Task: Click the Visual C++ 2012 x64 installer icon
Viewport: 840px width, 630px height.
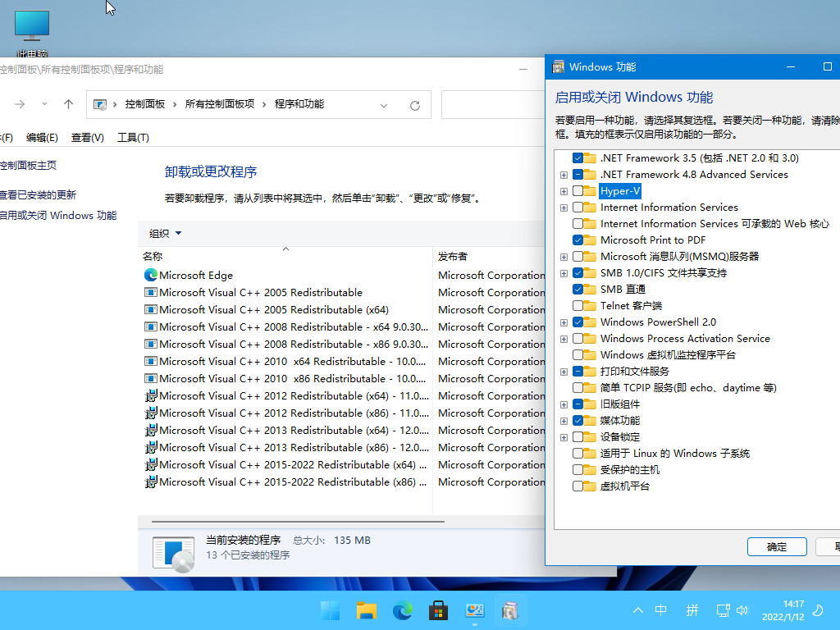Action: click(151, 396)
